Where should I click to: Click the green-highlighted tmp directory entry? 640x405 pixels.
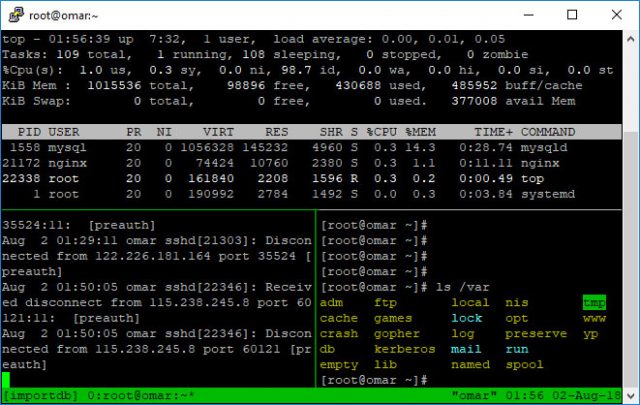(x=594, y=302)
